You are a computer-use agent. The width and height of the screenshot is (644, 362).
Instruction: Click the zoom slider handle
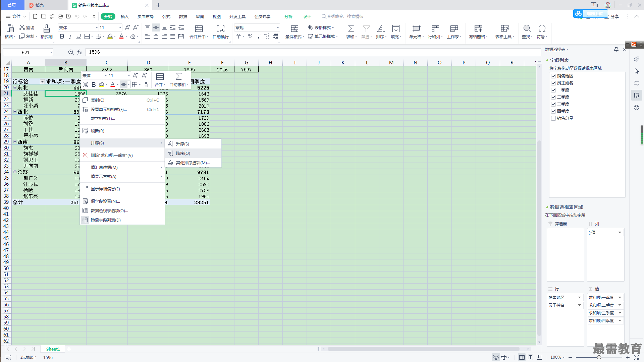(x=599, y=357)
